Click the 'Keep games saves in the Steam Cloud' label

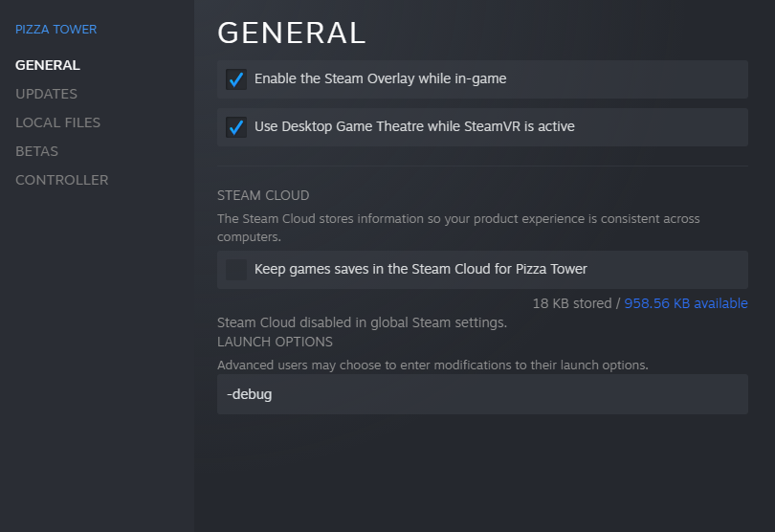[x=420, y=269]
